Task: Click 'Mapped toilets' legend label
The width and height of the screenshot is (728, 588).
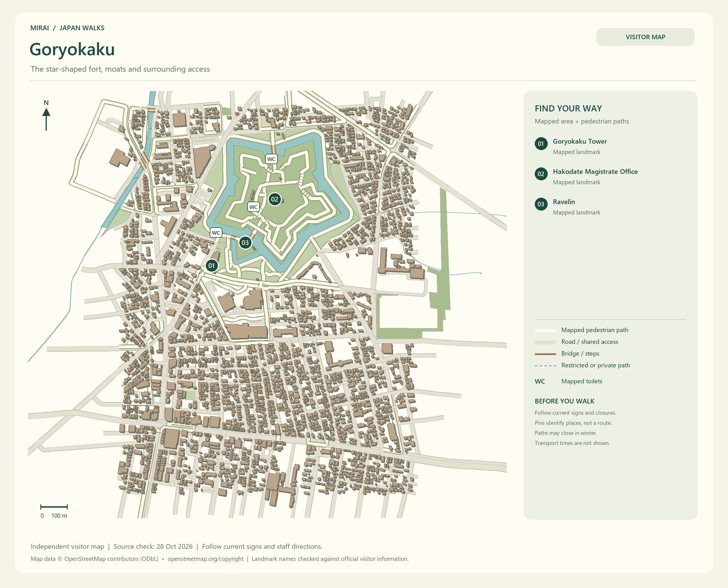Action: 582,381
